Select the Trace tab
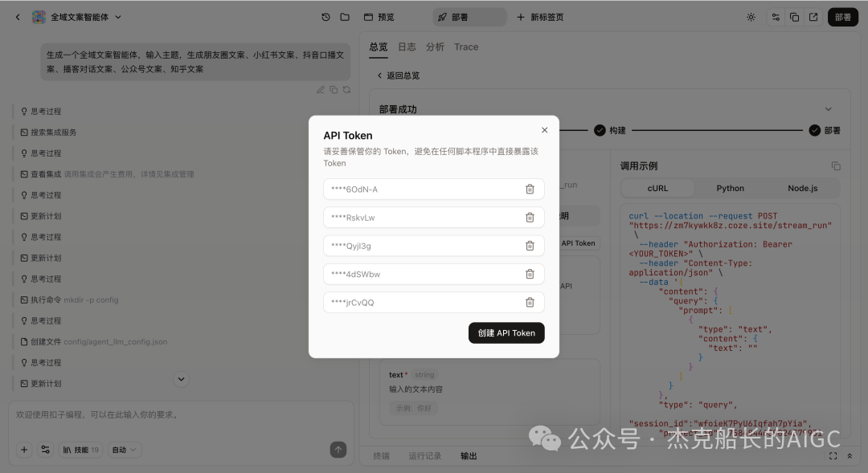 pos(466,47)
